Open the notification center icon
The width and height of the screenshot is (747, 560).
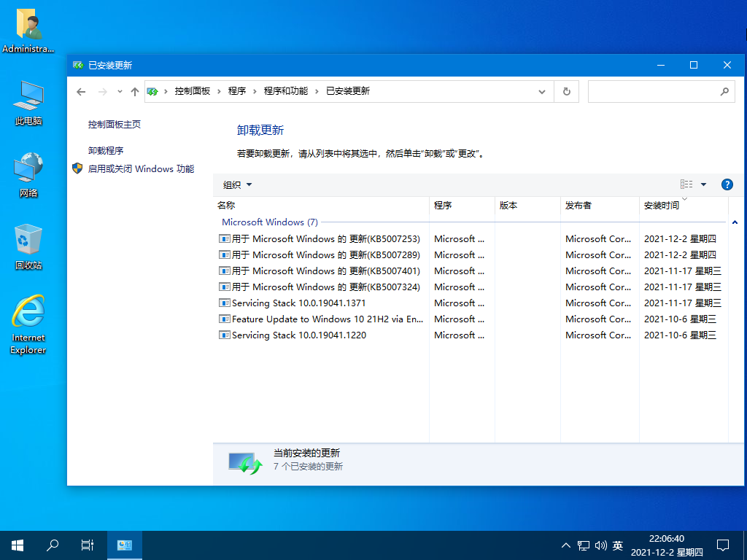pos(723,545)
